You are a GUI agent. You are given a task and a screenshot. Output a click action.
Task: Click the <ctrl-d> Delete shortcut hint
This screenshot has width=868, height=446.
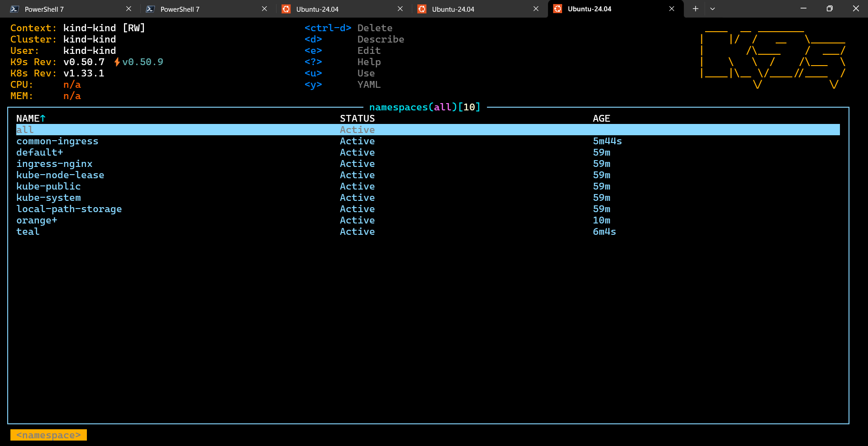coord(348,28)
